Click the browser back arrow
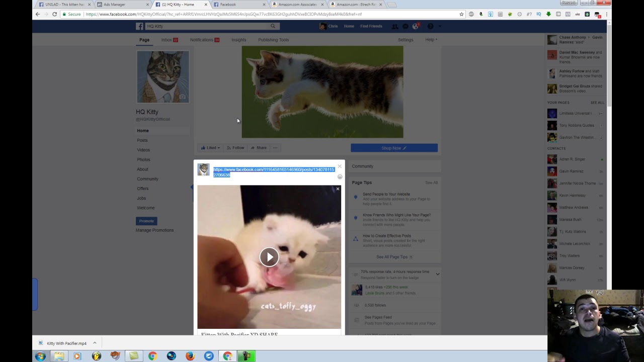Image resolution: width=644 pixels, height=362 pixels. point(38,14)
